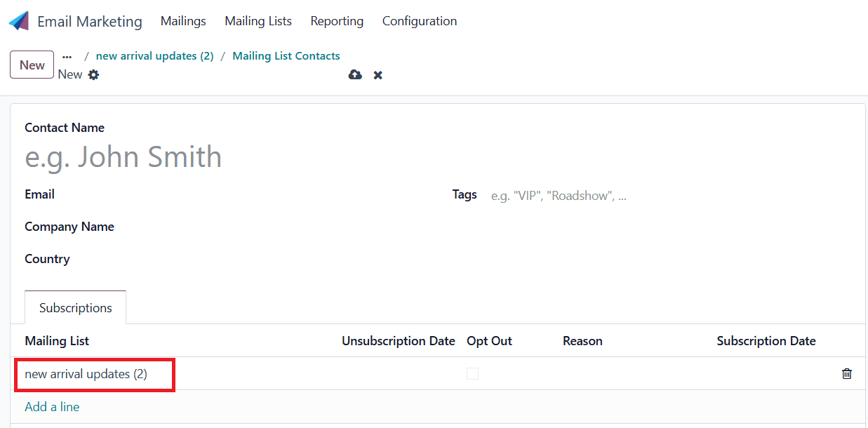Screen dimensions: 868x428
Task: Open the Mailing Lists menu
Action: tap(258, 21)
